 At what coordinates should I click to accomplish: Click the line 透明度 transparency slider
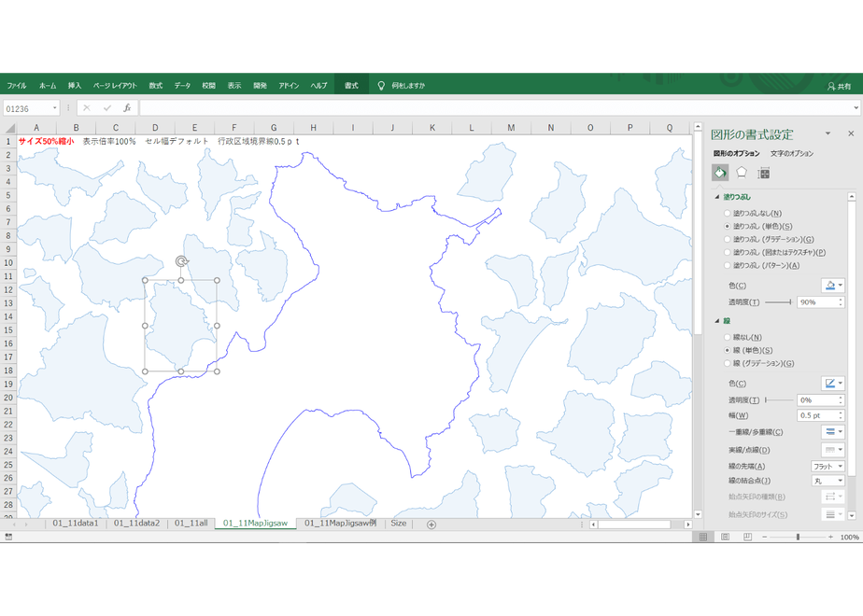778,400
